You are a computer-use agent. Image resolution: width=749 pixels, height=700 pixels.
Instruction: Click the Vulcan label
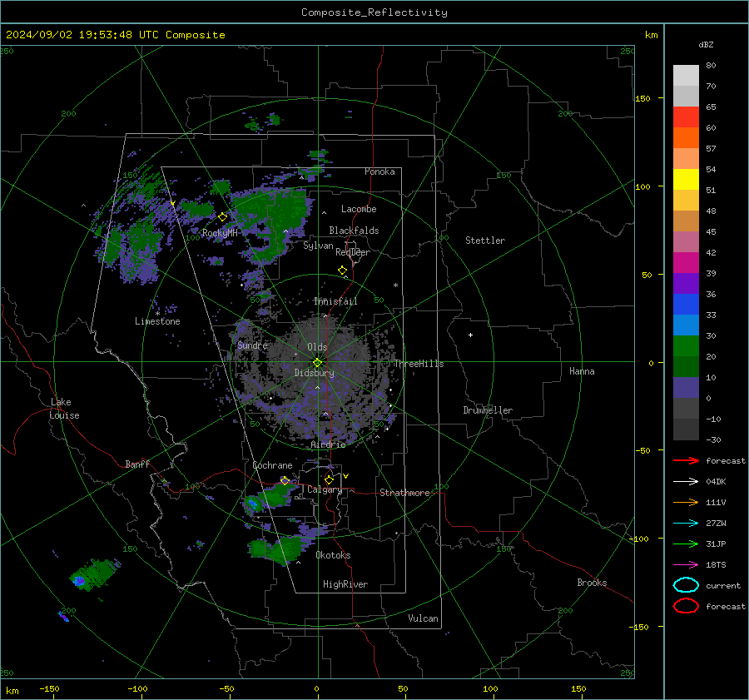coord(423,618)
